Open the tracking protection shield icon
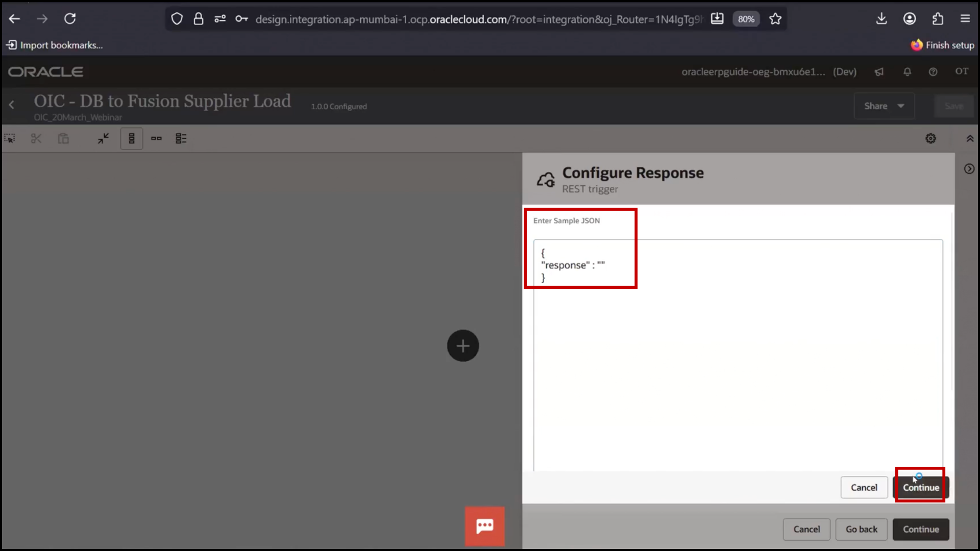The height and width of the screenshot is (551, 980). click(177, 19)
